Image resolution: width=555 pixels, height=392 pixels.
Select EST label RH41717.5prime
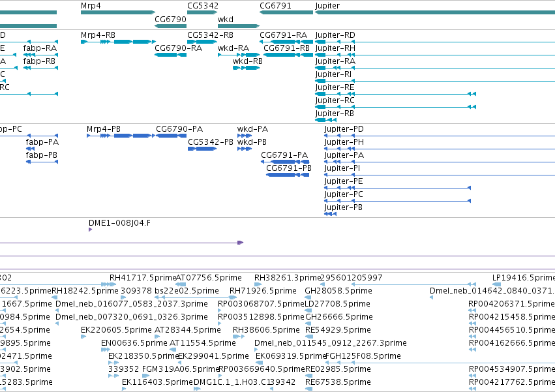pyautogui.click(x=143, y=278)
